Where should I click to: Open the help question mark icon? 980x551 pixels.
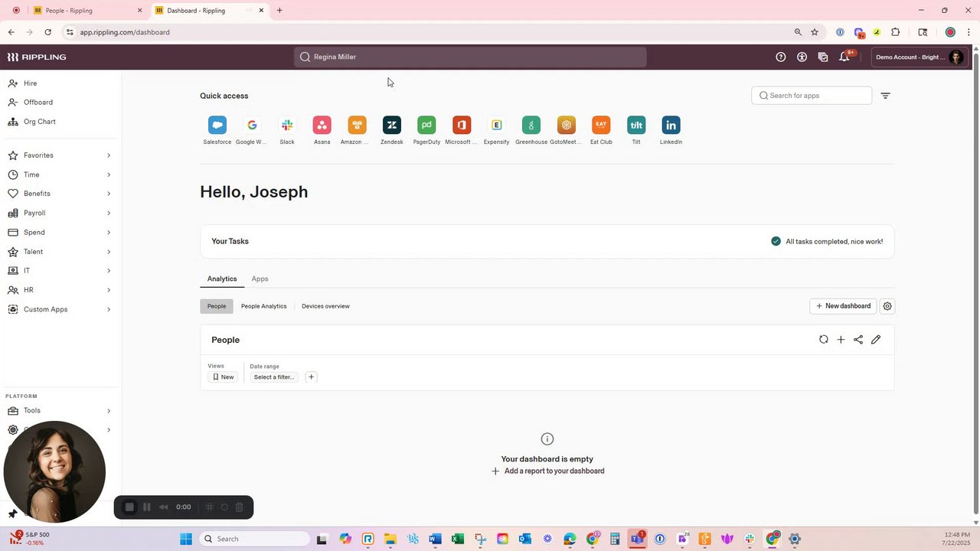(781, 57)
